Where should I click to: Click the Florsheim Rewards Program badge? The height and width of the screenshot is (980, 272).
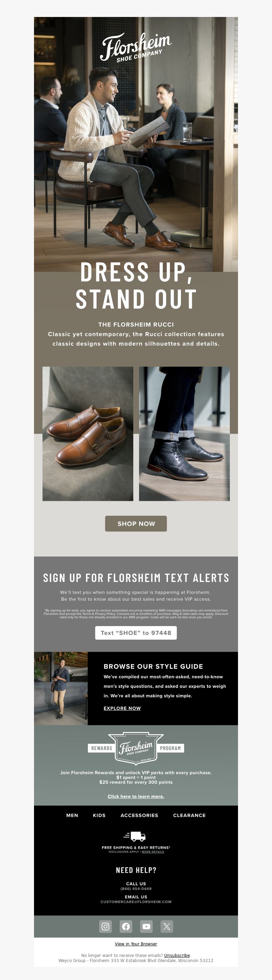[x=136, y=748]
